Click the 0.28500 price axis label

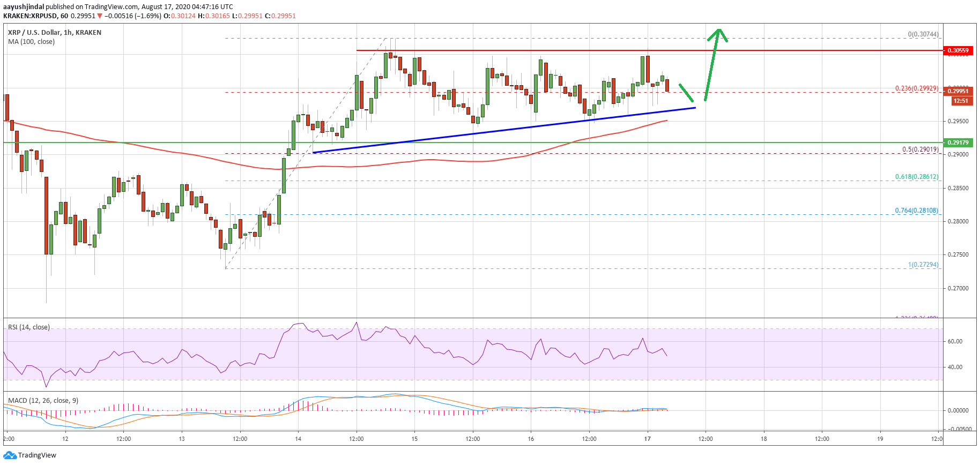(x=958, y=188)
